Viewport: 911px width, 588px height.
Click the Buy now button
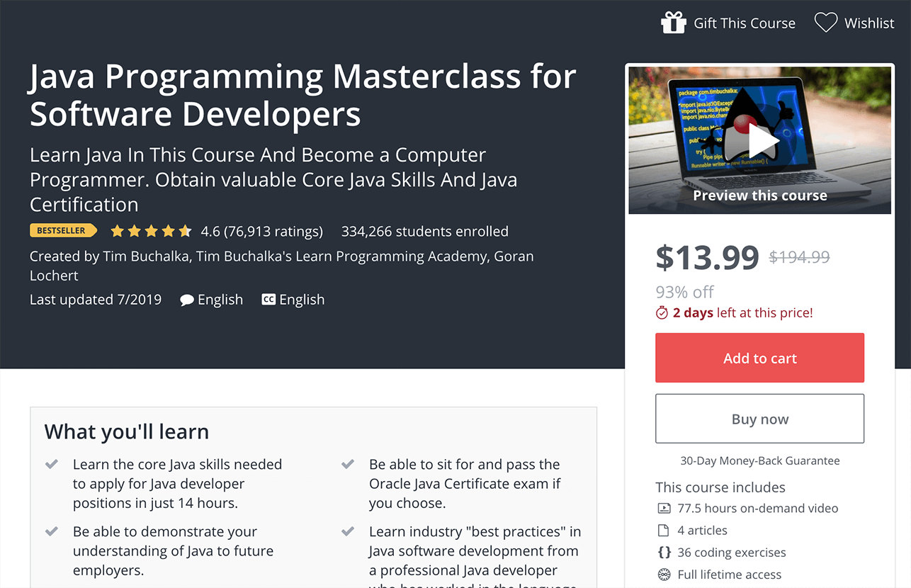click(759, 419)
